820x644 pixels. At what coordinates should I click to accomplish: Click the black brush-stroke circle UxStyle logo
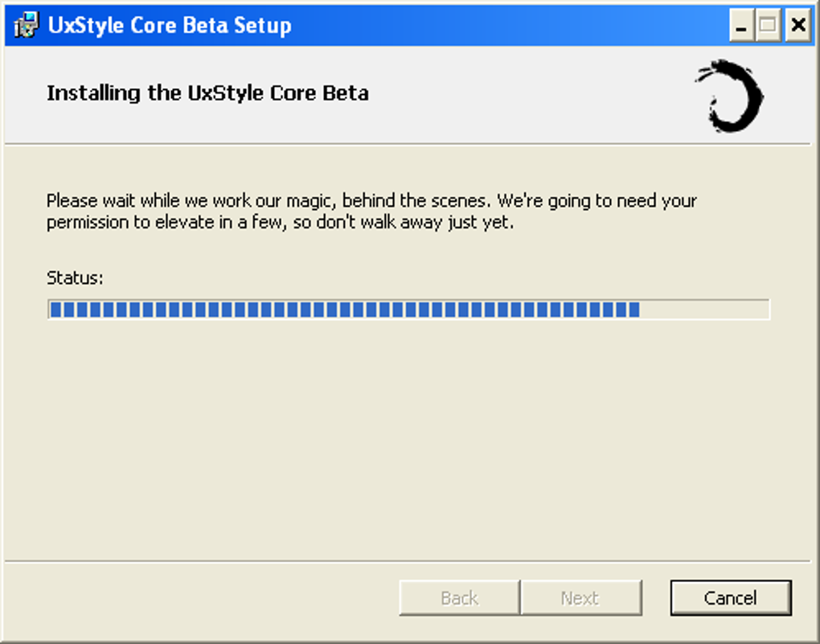click(729, 96)
